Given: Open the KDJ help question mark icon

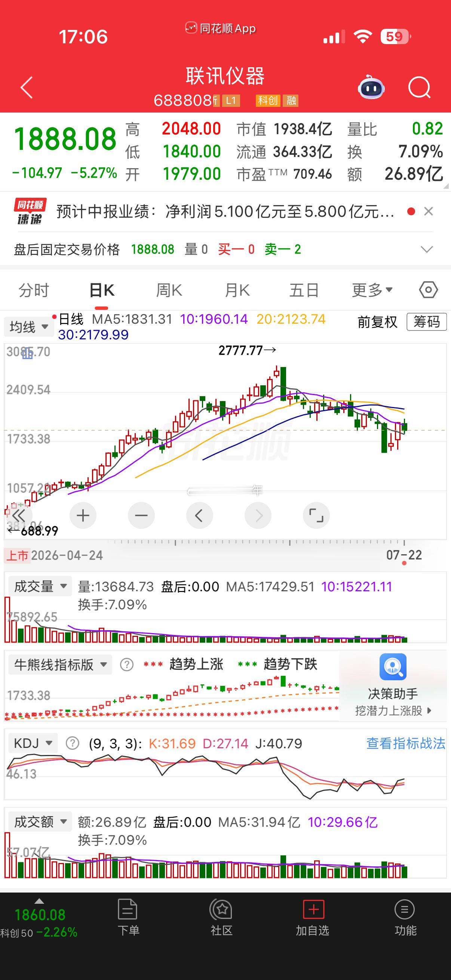Looking at the screenshot, I should [x=72, y=743].
